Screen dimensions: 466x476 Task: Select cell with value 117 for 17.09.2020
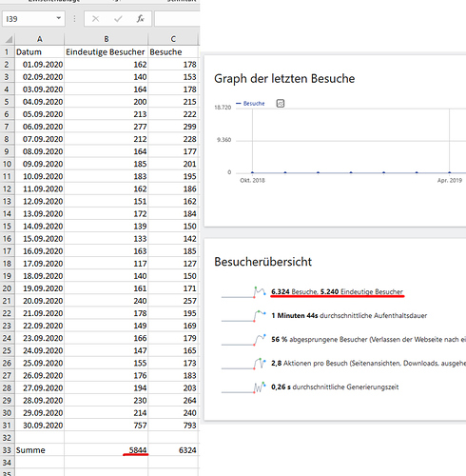tap(107, 264)
